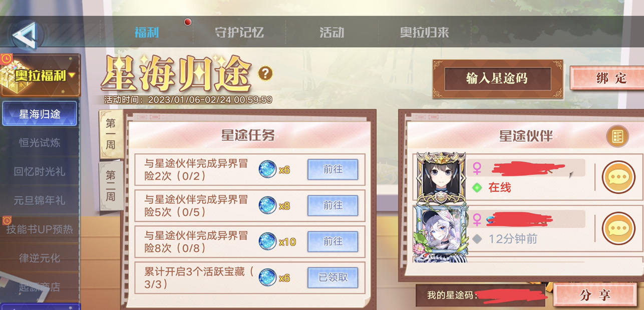Open chat bubble for 12分钟前 partner
Screen dimensions: 644x310
point(618,228)
